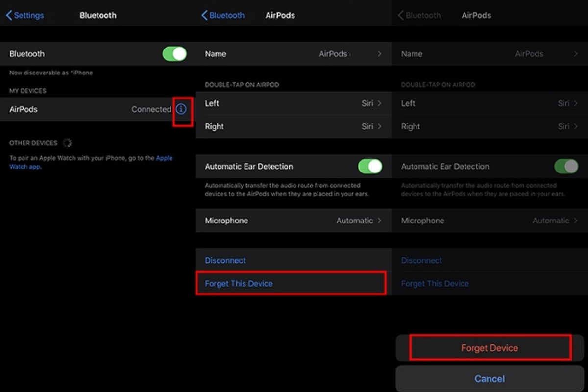Tap Disconnect in middle panel

[225, 260]
